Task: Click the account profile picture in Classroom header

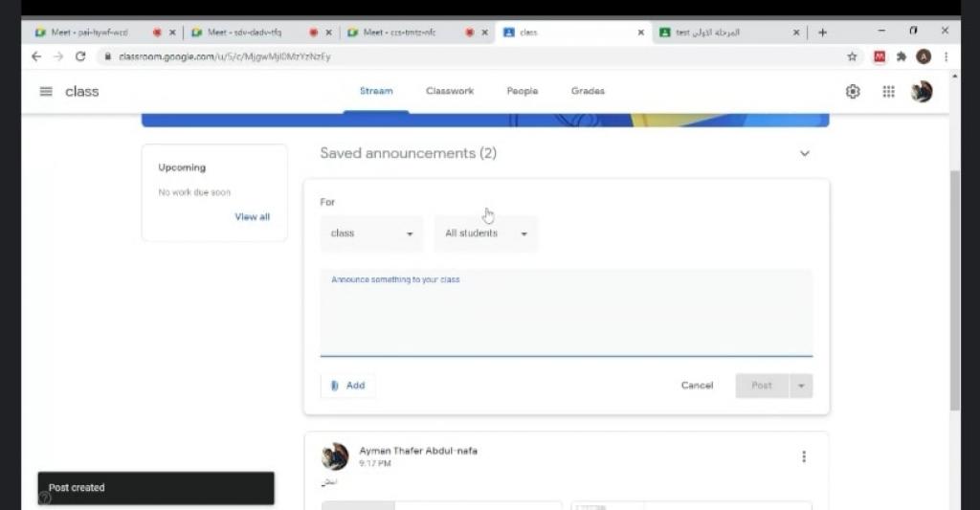Action: click(x=922, y=92)
